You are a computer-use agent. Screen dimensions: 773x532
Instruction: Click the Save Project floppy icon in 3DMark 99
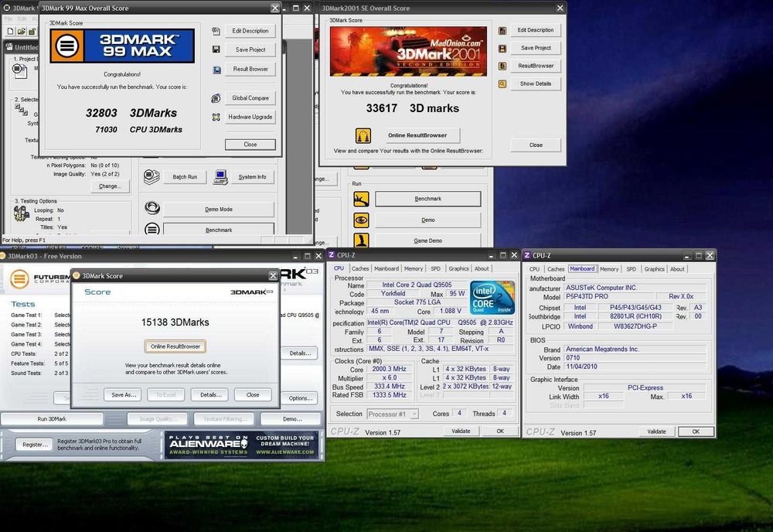[216, 49]
